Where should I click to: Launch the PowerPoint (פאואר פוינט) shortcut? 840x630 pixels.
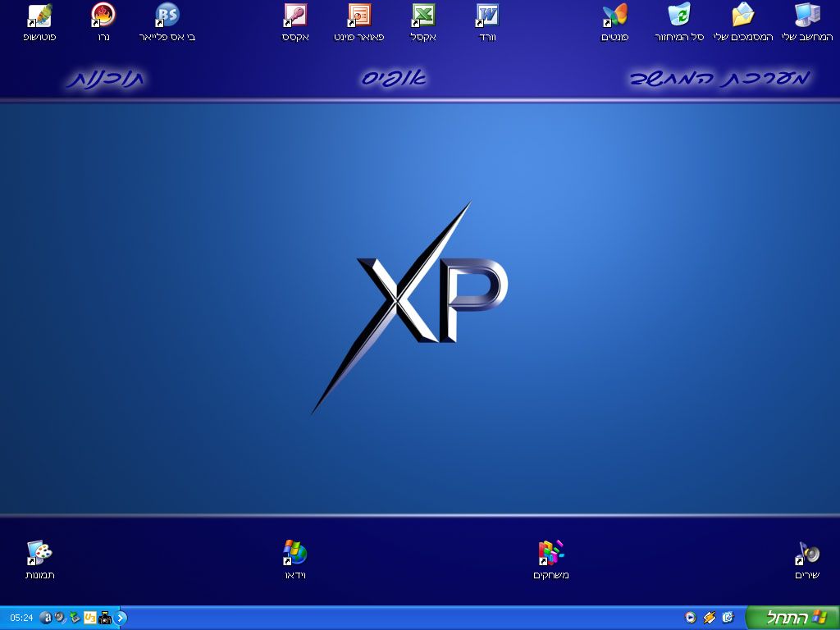pyautogui.click(x=359, y=22)
